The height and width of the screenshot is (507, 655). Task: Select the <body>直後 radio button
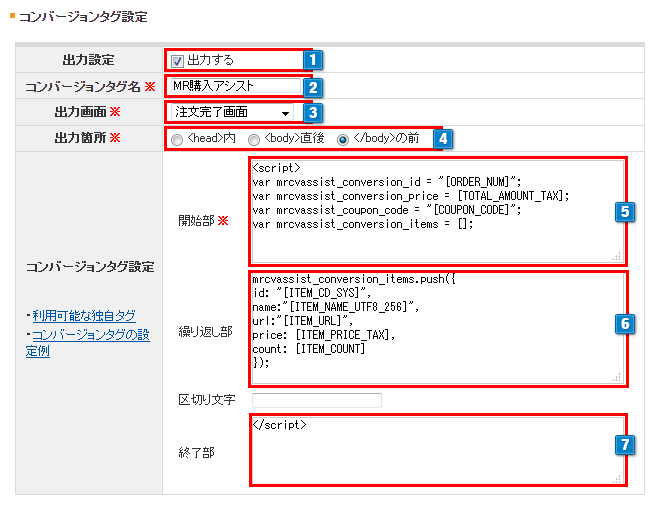(x=254, y=139)
